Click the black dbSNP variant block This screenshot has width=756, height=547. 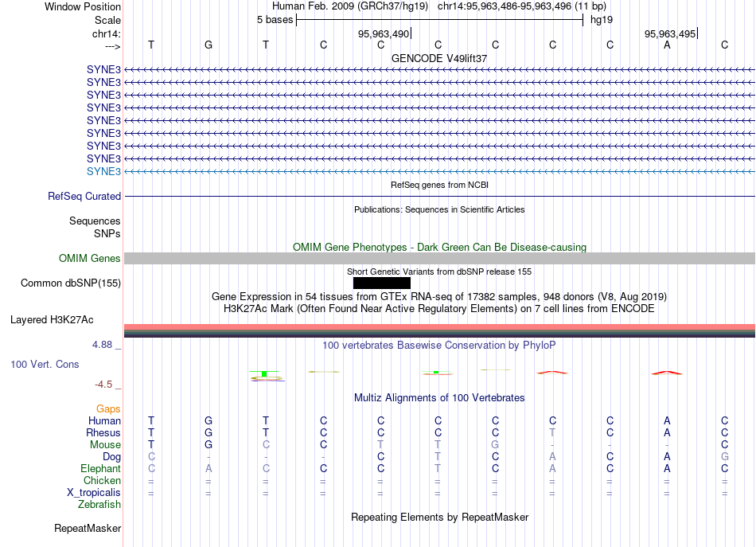[x=382, y=283]
